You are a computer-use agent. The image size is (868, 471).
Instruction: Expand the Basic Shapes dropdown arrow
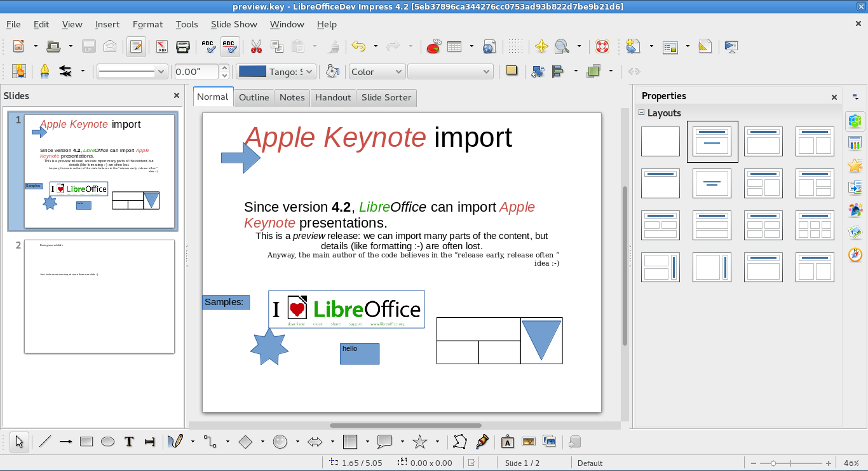[x=262, y=442]
